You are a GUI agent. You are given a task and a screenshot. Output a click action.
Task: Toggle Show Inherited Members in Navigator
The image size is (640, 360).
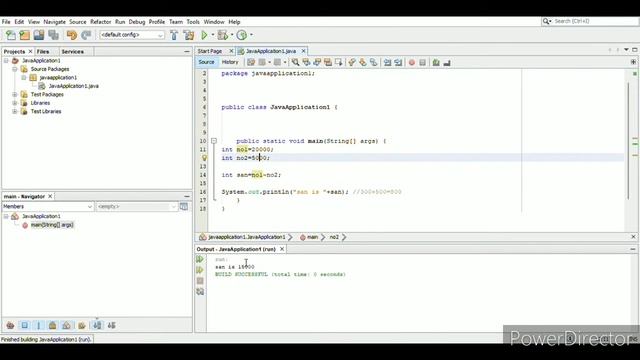[x=10, y=325]
